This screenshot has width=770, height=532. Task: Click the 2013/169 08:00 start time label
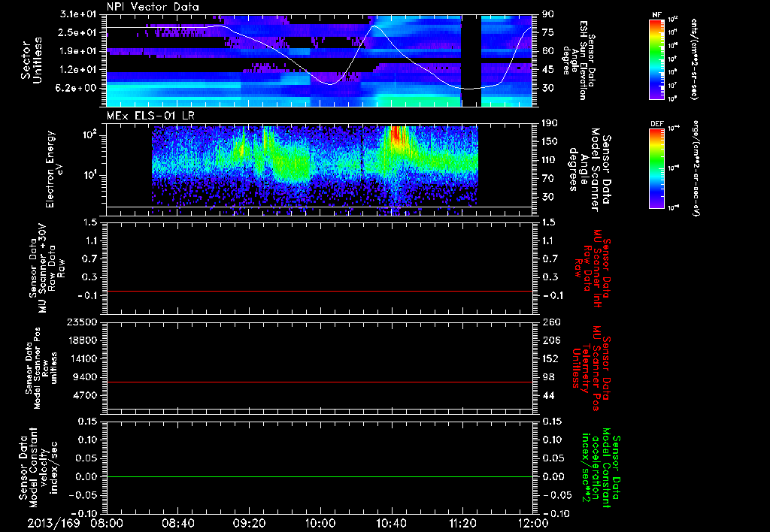click(x=75, y=523)
